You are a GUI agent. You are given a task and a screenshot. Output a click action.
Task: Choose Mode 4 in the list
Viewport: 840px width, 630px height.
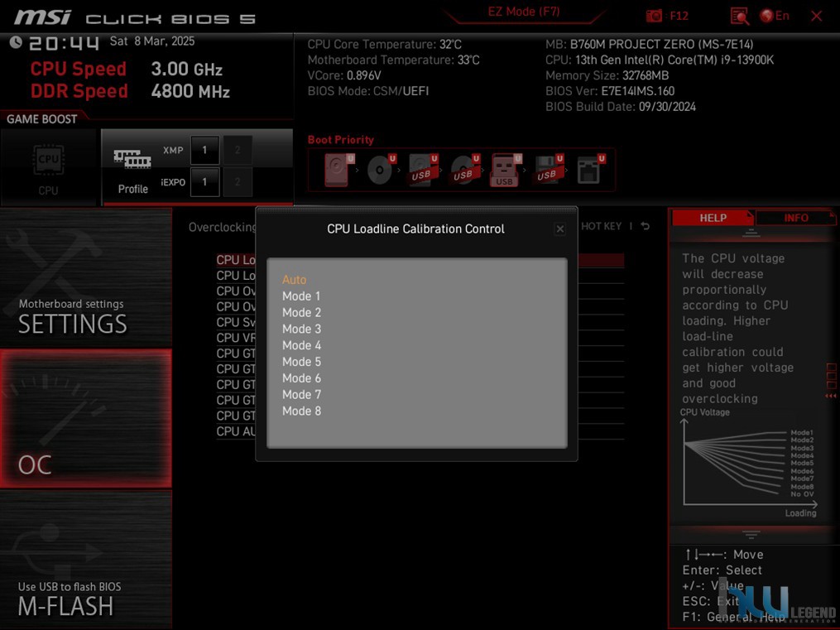click(x=301, y=345)
